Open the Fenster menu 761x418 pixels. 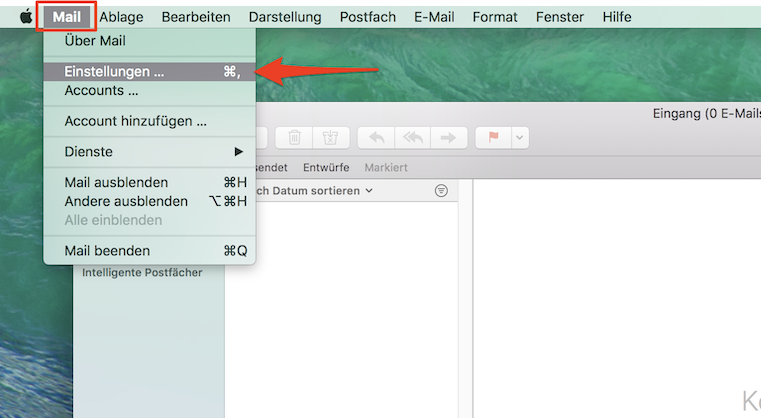(560, 17)
